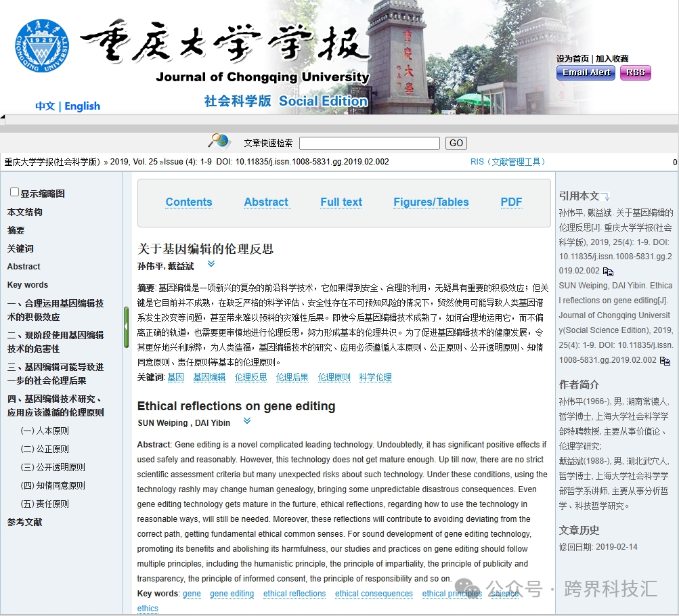Click the search magnifier globe icon
Image resolution: width=679 pixels, height=616 pixels.
tap(221, 141)
